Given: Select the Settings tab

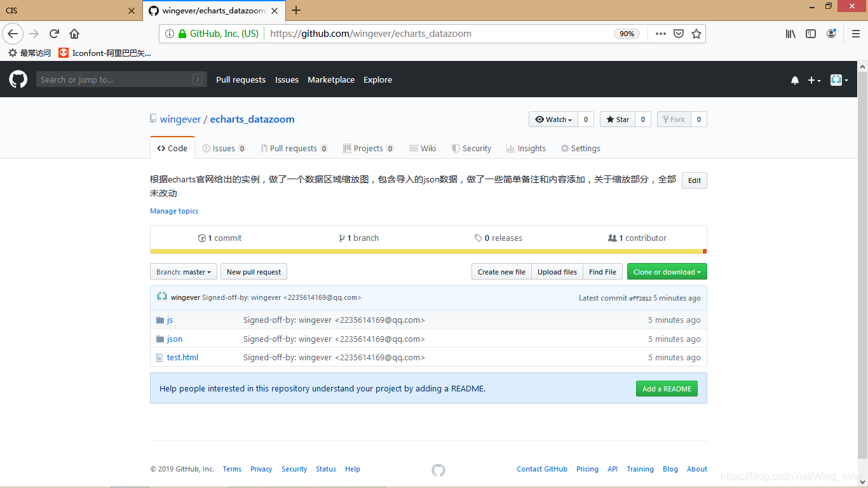Looking at the screenshot, I should [581, 148].
